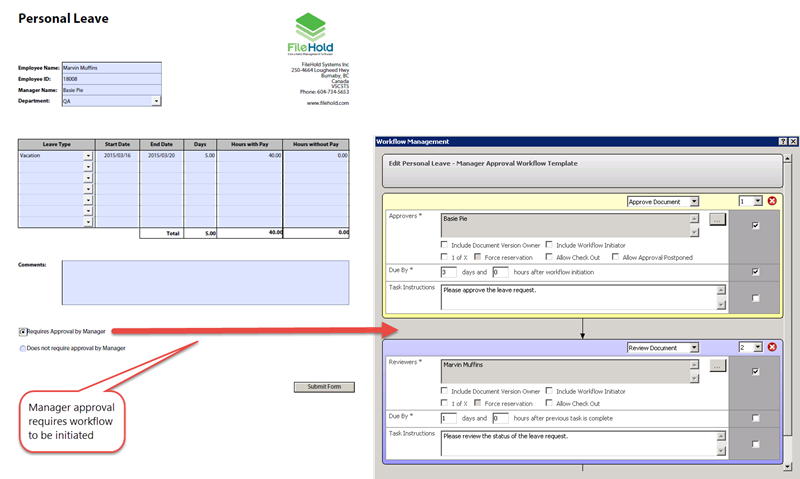This screenshot has width=800, height=479.
Task: Click the End Date cell 2015/03/20
Action: 161,156
